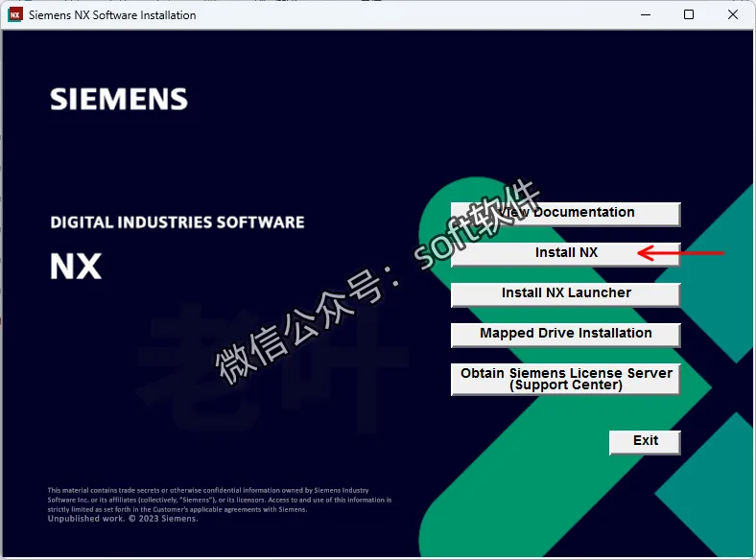Exit the Siemens NX installer
756x560 pixels.
pos(645,442)
